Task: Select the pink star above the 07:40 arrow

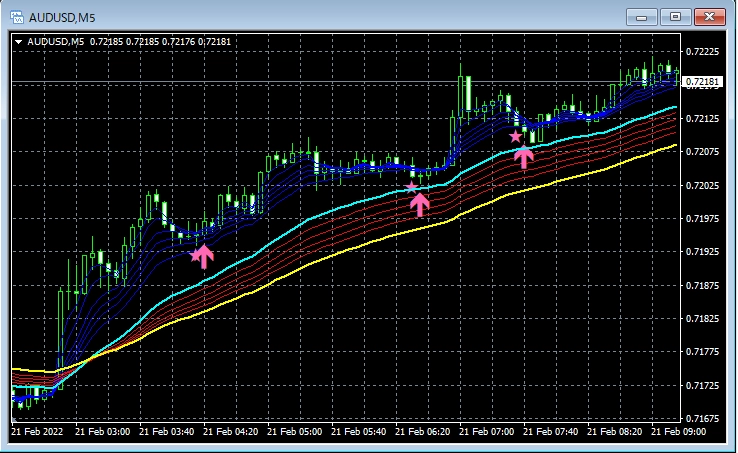Action: pyautogui.click(x=516, y=136)
